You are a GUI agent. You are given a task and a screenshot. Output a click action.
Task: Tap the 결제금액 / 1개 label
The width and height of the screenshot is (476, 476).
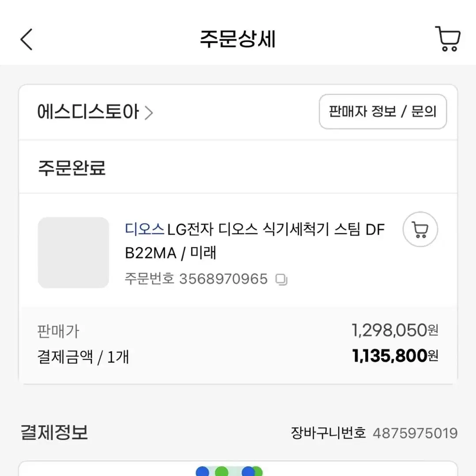click(83, 357)
